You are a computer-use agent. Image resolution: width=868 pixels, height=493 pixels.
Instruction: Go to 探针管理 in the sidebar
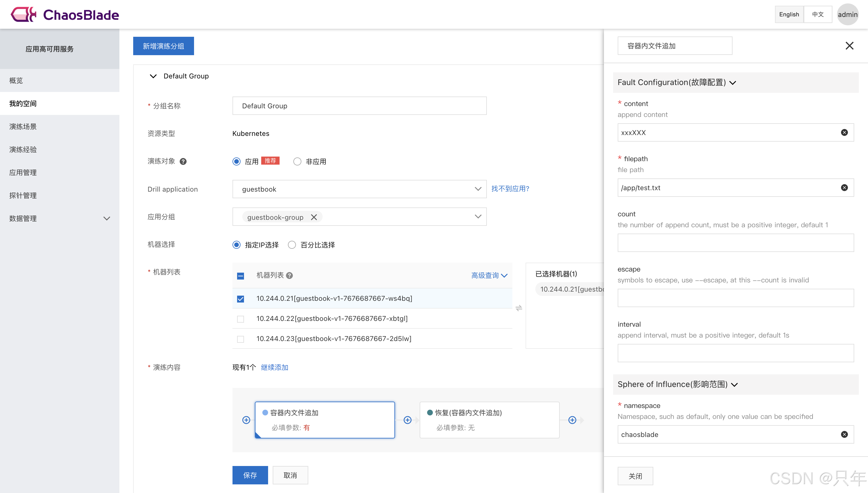click(x=23, y=195)
